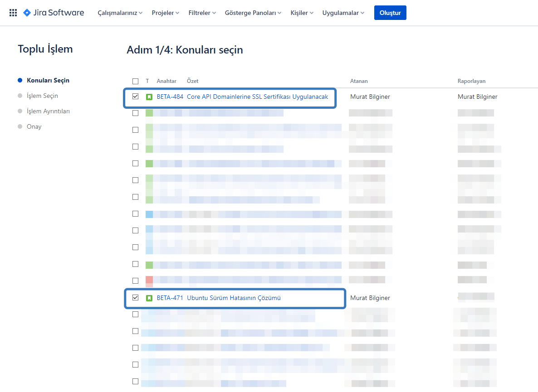Viewport: 538px width, 392px height.
Task: Expand the Filtreler dropdown
Action: 201,13
